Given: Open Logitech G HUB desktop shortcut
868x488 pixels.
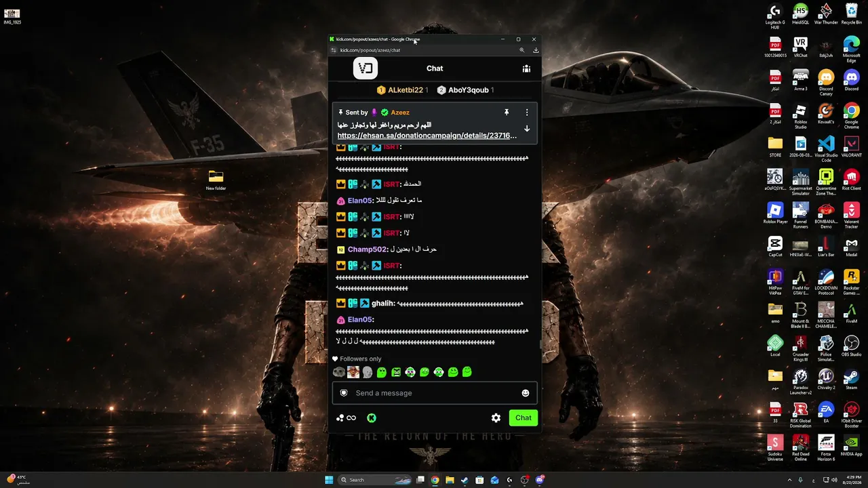Looking at the screenshot, I should point(775,16).
